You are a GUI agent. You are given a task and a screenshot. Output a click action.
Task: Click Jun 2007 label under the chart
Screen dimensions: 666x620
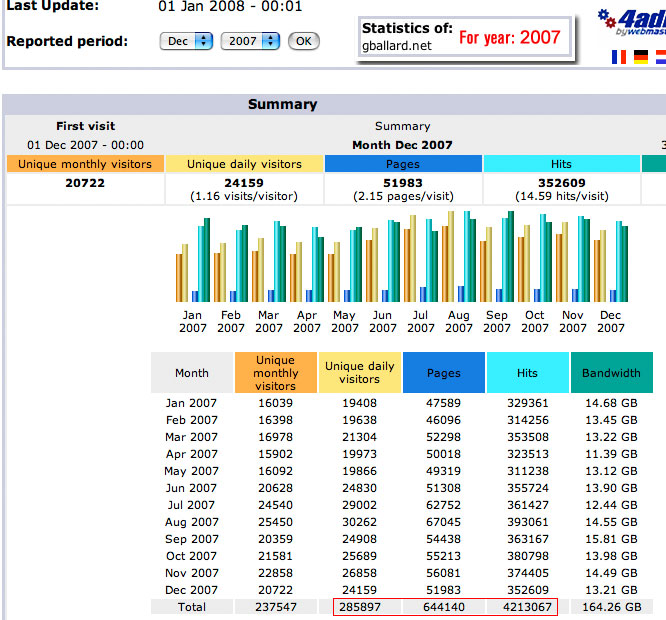[x=383, y=321]
